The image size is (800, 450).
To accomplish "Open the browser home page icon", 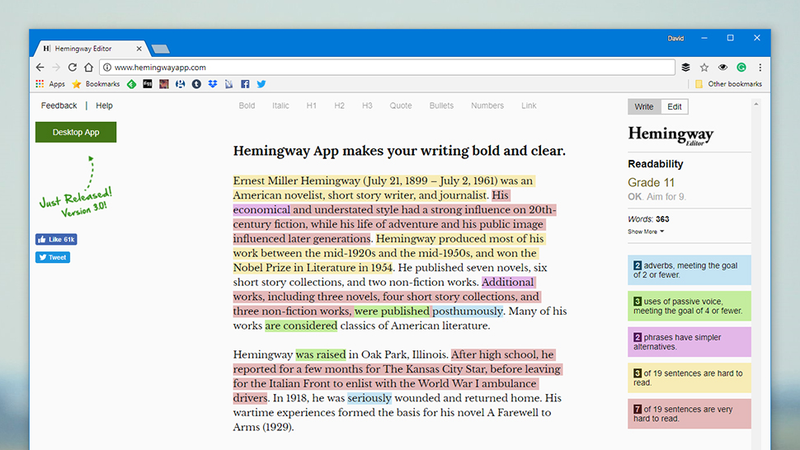I will coord(89,67).
